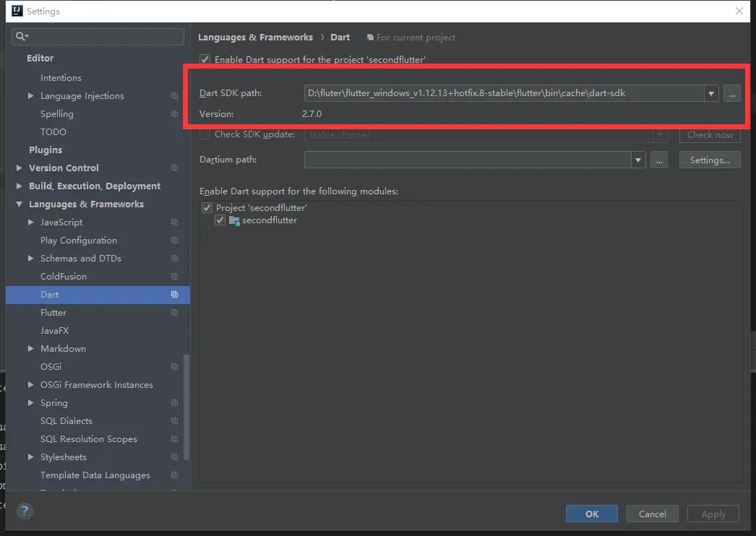The width and height of the screenshot is (756, 536).
Task: Toggle the Project 'secondflutter' checkbox
Action: (207, 208)
